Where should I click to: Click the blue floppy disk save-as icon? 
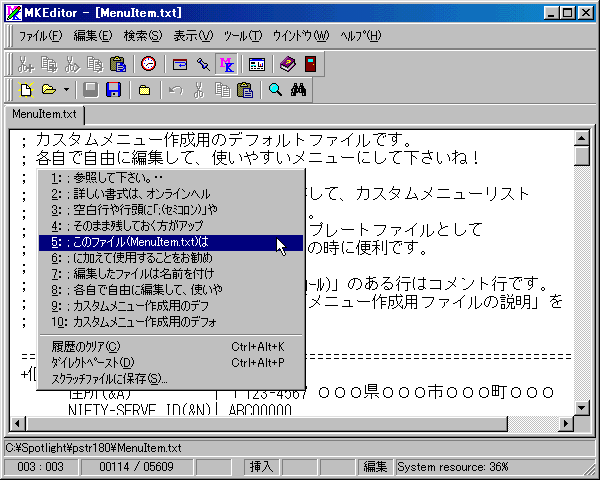[x=114, y=90]
